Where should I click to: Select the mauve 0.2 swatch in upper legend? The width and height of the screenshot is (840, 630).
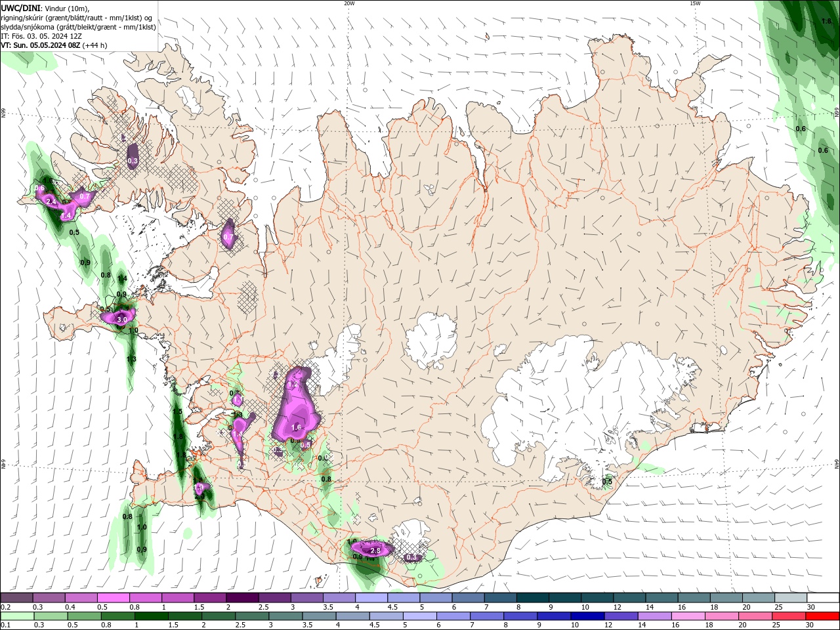tap(16, 598)
